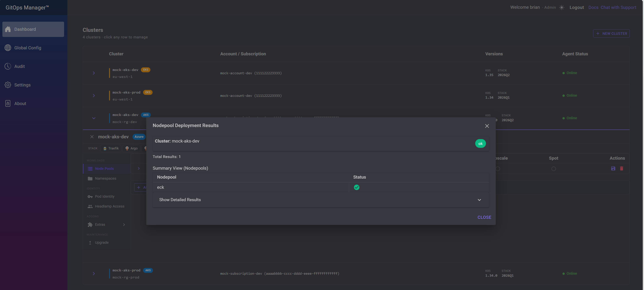Click the EKS badge on mock-eks-prod

(x=148, y=92)
